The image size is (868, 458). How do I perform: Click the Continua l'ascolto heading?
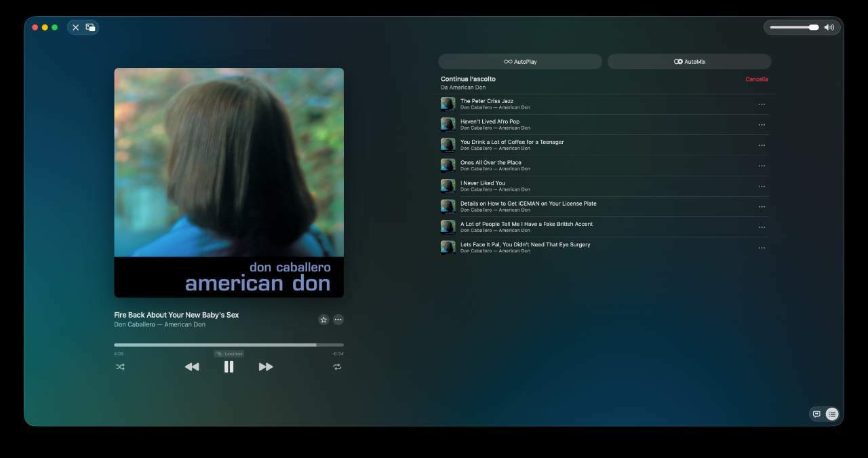(468, 79)
